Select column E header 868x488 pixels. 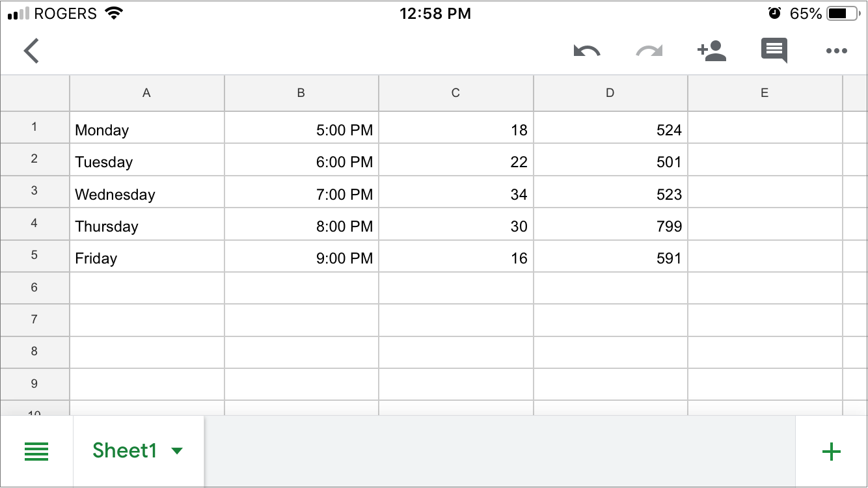pyautogui.click(x=765, y=93)
